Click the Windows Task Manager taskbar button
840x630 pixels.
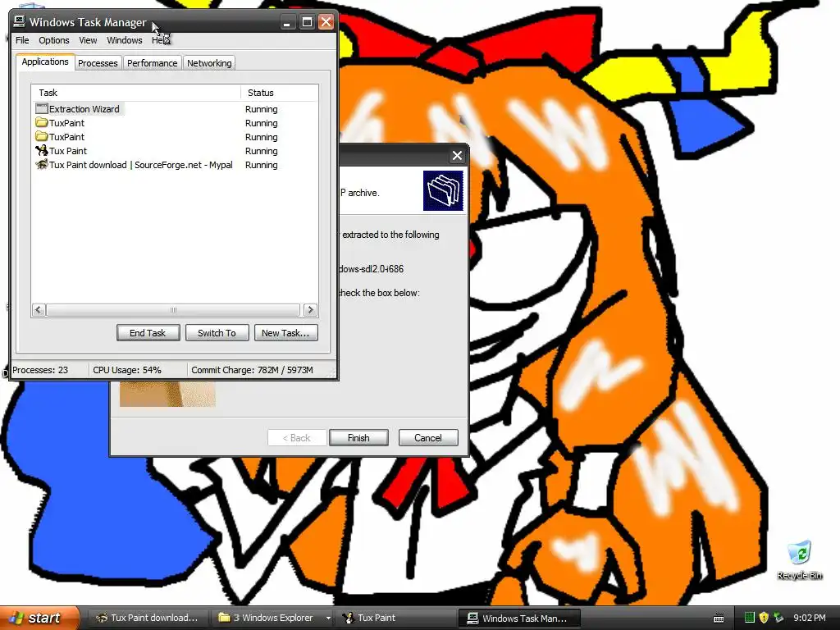(521, 618)
